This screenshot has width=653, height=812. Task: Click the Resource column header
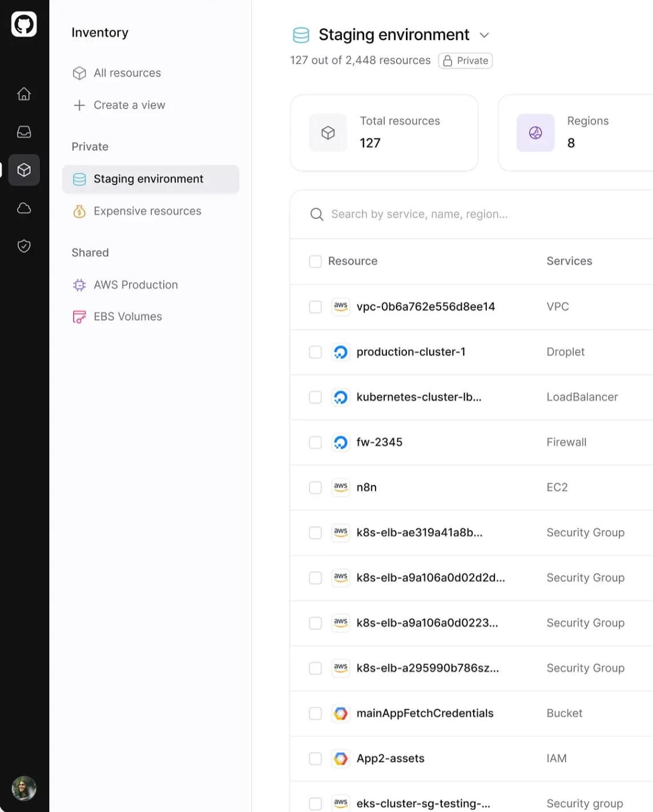pos(353,261)
